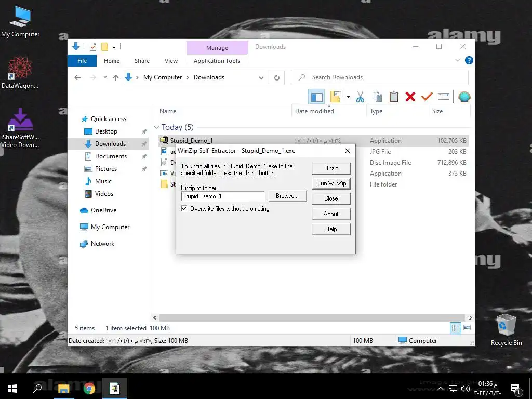Viewport: 532px width, 399px height.
Task: Refresh the Downloads folder view
Action: (276, 78)
